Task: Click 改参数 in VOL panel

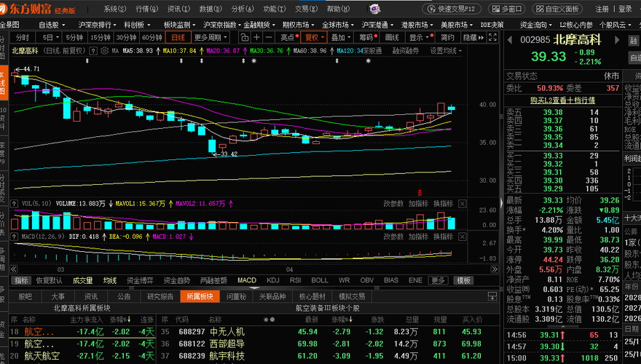Action: click(393, 203)
